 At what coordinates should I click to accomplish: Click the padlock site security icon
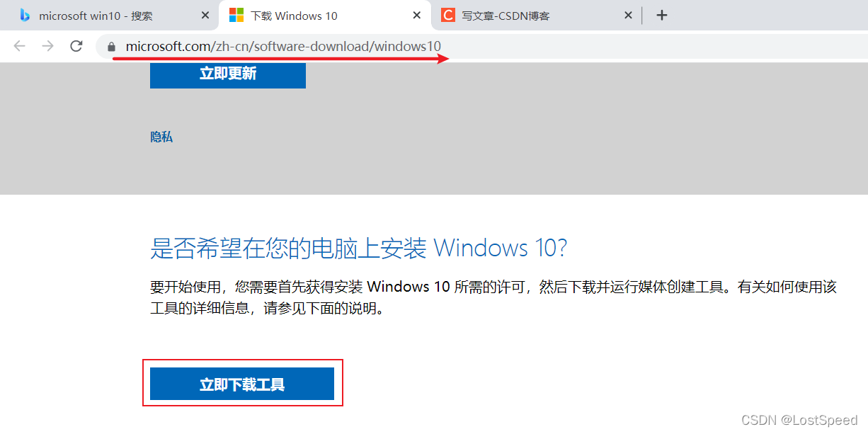[x=110, y=47]
